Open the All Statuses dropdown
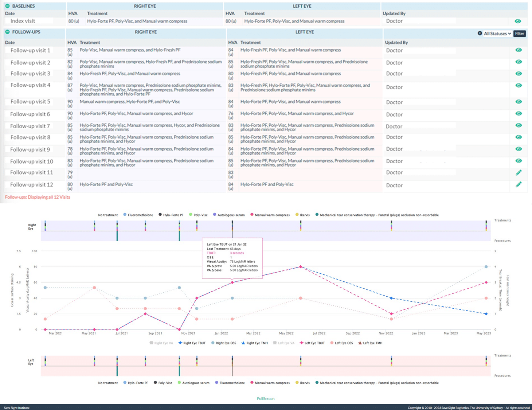The height and width of the screenshot is (410, 532). (x=497, y=34)
